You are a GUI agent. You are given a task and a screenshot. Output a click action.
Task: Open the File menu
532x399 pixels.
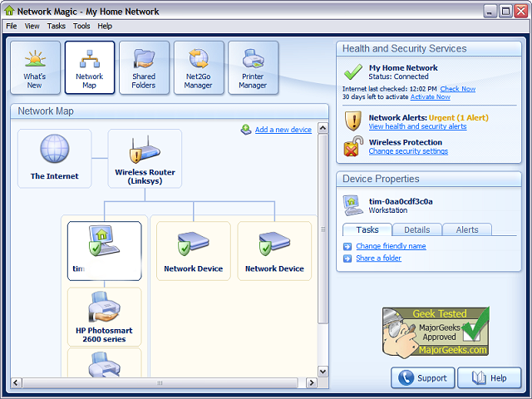(x=12, y=26)
